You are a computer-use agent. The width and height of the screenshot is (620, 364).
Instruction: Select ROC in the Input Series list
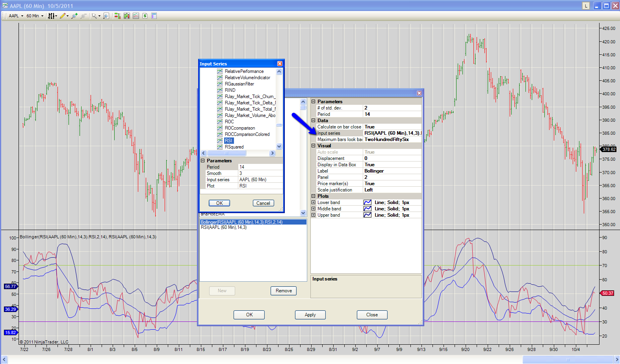229,122
